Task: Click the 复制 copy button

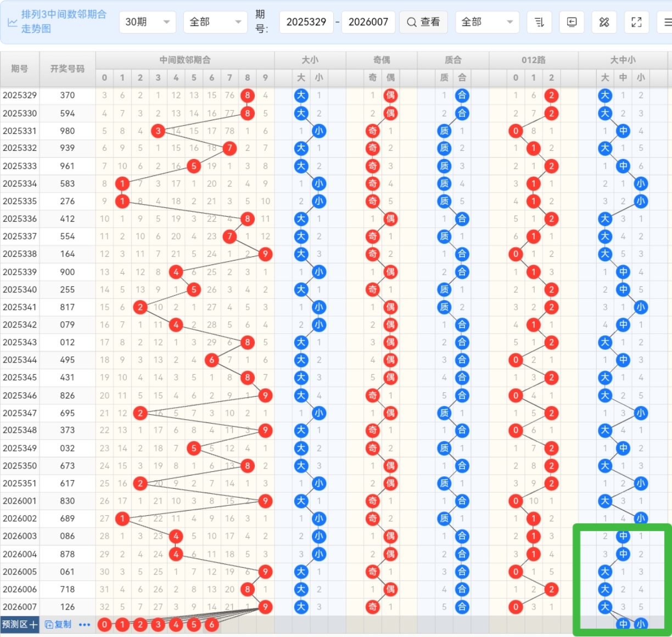Action: [x=58, y=624]
